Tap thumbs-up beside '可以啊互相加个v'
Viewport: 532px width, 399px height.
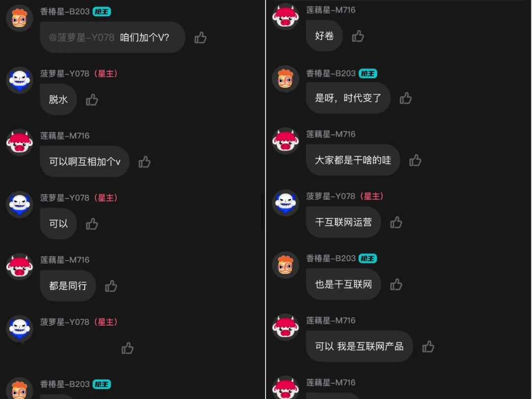(x=144, y=162)
